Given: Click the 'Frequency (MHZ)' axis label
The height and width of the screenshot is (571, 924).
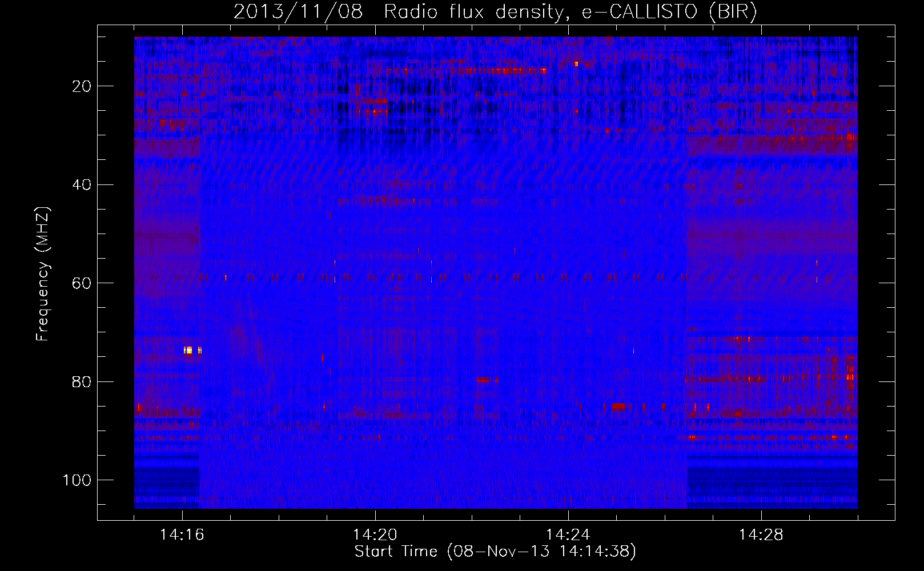Looking at the screenshot, I should coord(43,274).
